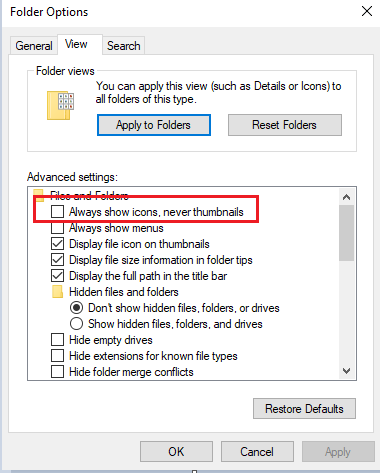Screen dimensions: 380x473
Task: Switch to the General tab
Action: click(x=34, y=46)
